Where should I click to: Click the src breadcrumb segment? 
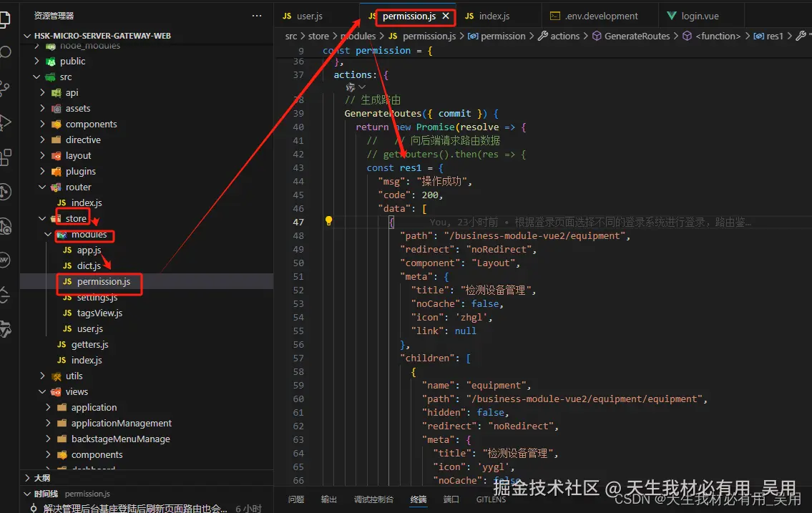pyautogui.click(x=291, y=36)
